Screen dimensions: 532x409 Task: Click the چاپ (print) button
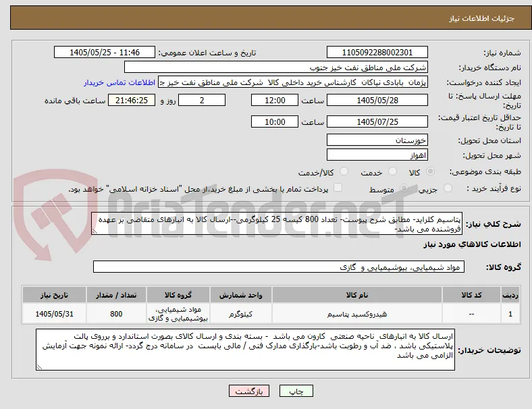(x=296, y=391)
